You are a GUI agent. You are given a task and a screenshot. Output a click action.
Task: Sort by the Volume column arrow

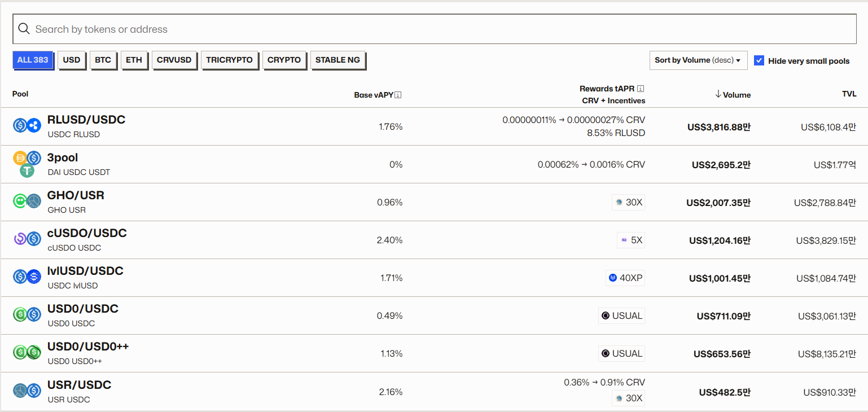click(x=718, y=94)
